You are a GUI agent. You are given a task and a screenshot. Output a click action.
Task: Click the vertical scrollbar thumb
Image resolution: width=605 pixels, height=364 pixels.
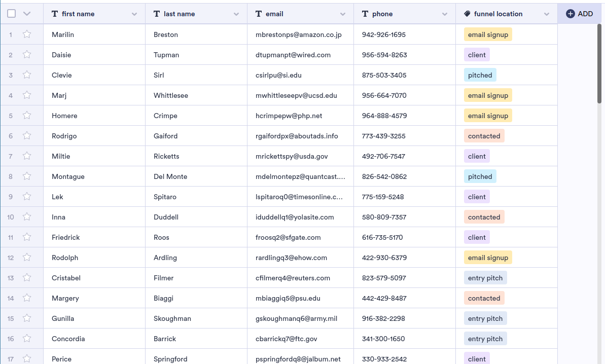tap(600, 63)
